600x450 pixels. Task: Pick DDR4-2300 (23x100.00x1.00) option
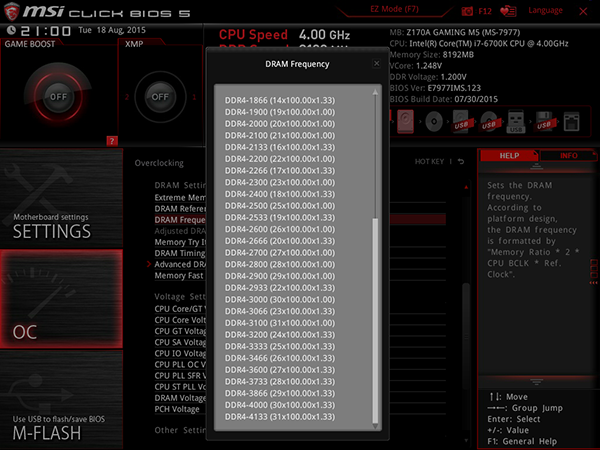click(280, 183)
